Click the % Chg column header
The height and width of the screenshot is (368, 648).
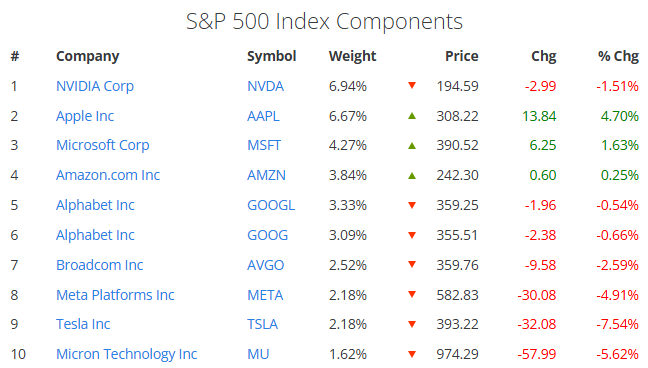pos(618,56)
